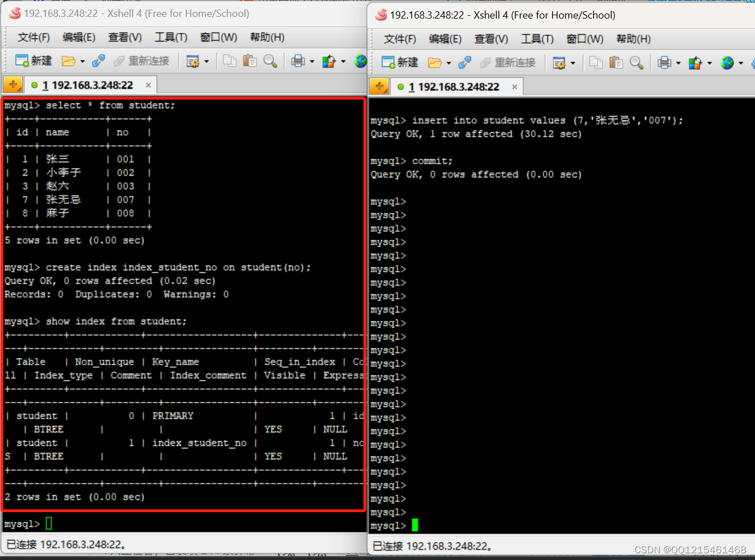Click orange add-tab plus icon in left window
The image size is (755, 560).
(x=13, y=85)
